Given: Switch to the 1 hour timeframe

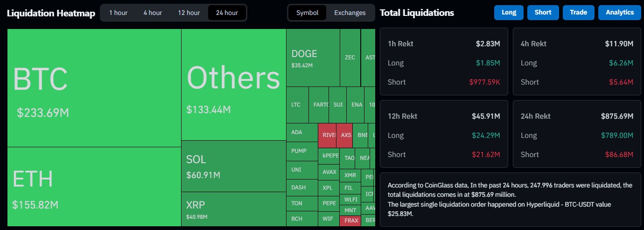Looking at the screenshot, I should click(x=118, y=13).
